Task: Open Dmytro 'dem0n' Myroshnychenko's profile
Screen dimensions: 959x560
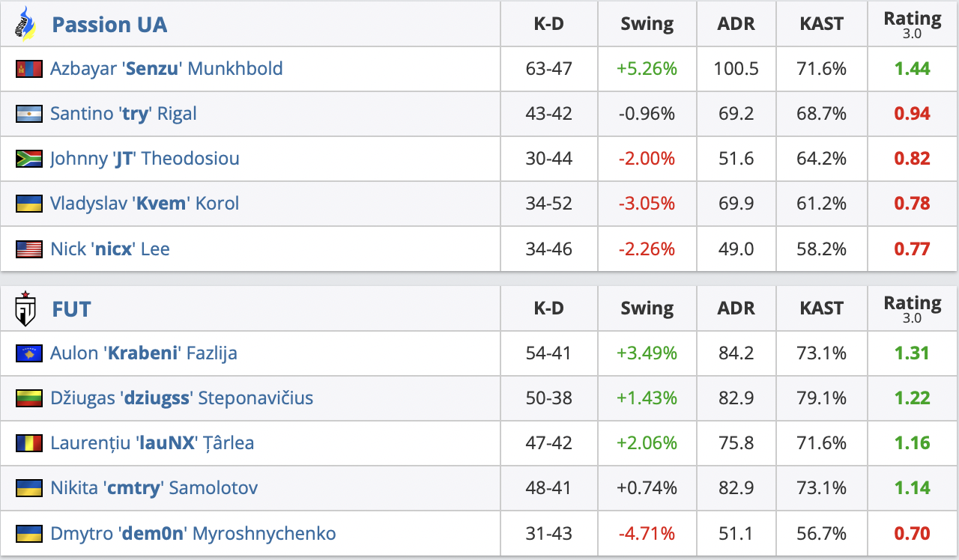Action: [193, 533]
